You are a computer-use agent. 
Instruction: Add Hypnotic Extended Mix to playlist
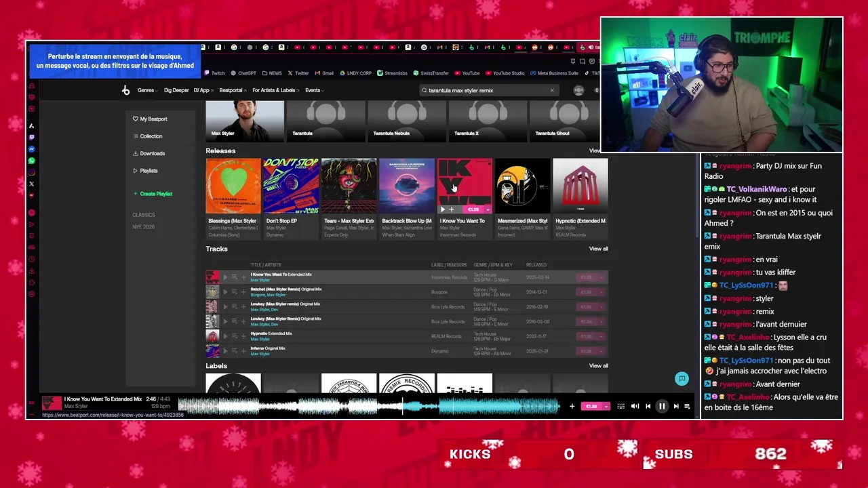click(243, 336)
